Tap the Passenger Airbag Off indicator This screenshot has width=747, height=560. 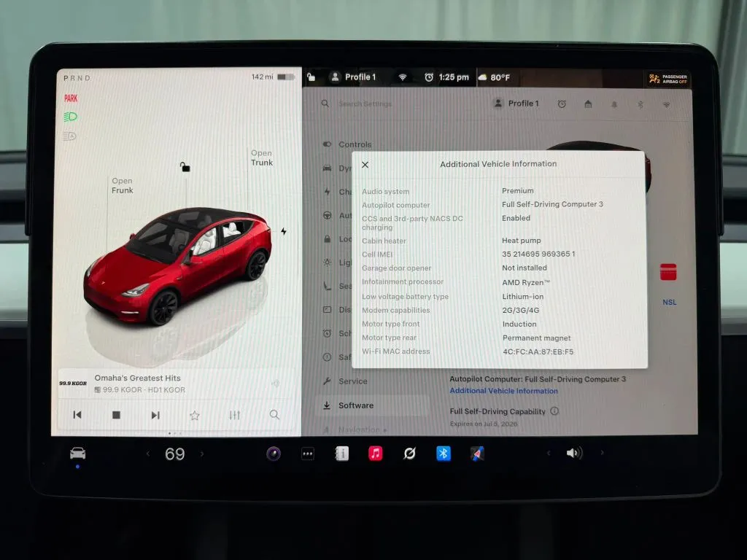(x=668, y=79)
